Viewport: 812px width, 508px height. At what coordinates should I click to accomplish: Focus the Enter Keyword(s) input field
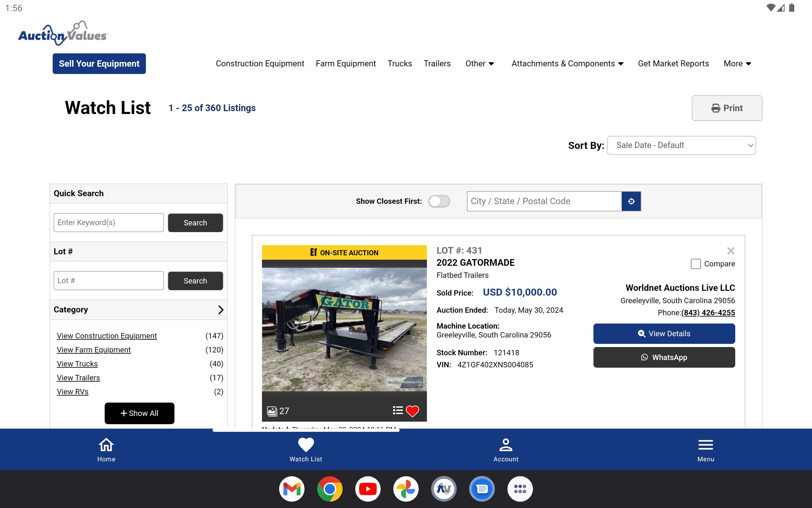tap(109, 223)
